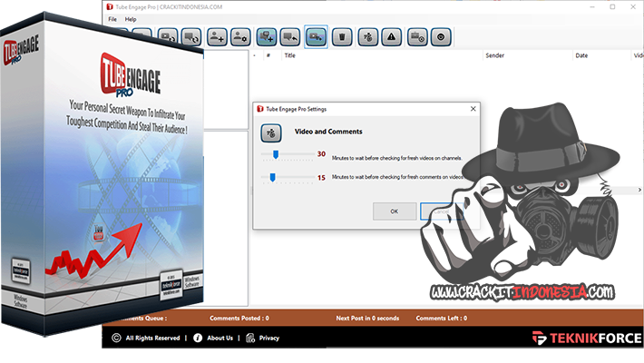The image size is (644, 363).
Task: Click the add user toolbar icon
Action: coord(217,37)
